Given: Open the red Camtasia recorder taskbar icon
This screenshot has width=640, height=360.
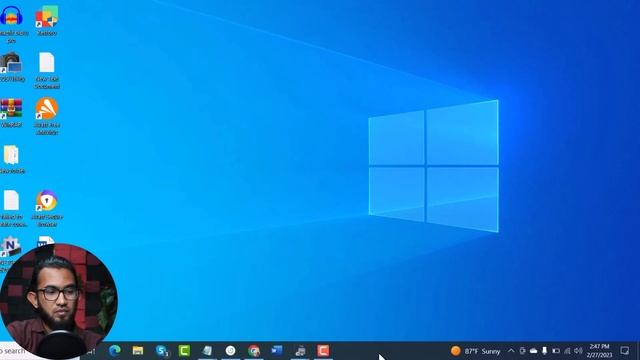Looking at the screenshot, I should click(x=323, y=351).
